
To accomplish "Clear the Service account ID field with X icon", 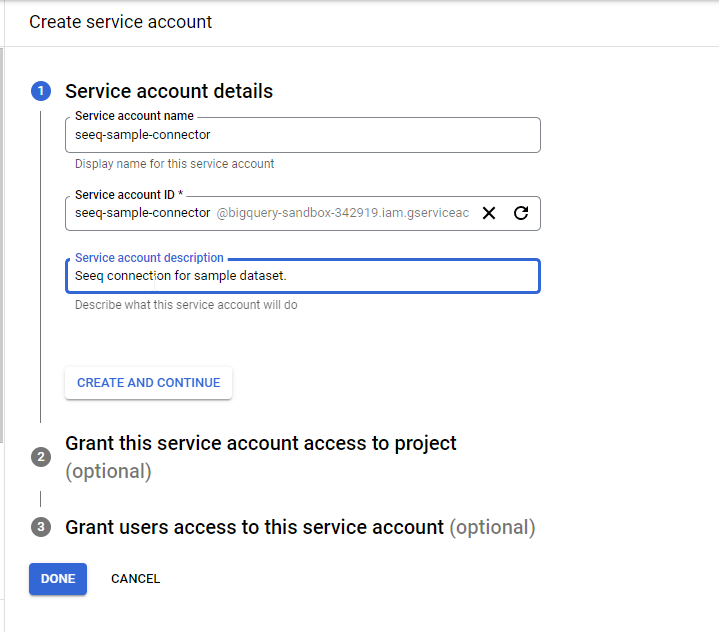I will coord(489,213).
